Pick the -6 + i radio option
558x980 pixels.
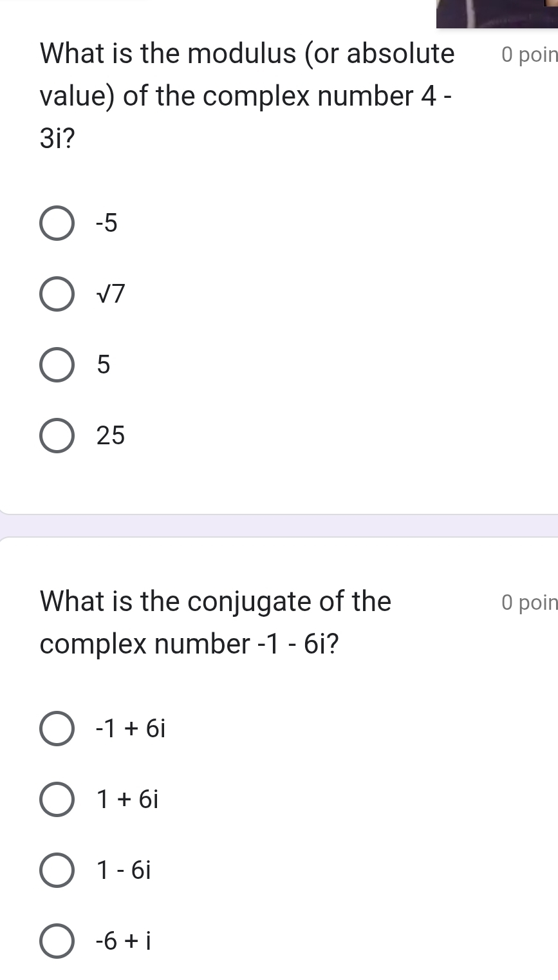tap(57, 941)
